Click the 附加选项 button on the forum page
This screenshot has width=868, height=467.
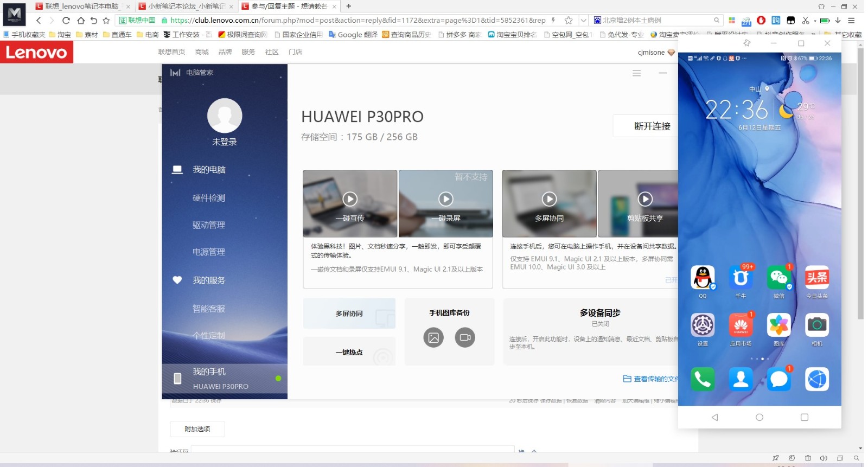coord(197,429)
